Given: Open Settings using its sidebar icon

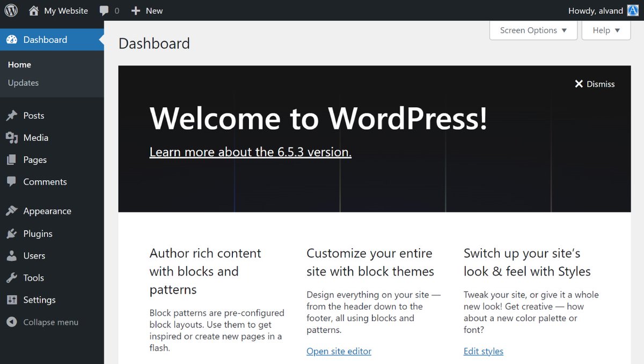Looking at the screenshot, I should coord(12,300).
